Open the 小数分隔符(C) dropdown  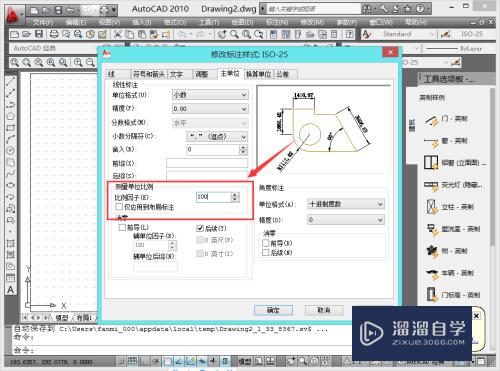pos(217,136)
